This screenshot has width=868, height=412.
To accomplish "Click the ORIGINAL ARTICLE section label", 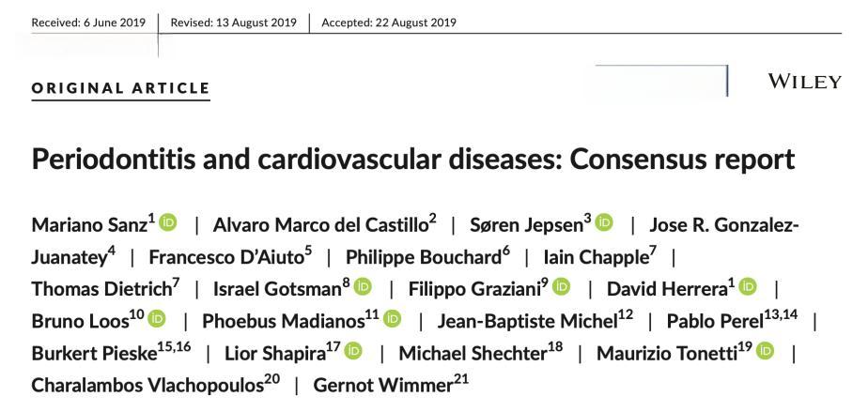I will pyautogui.click(x=120, y=88).
